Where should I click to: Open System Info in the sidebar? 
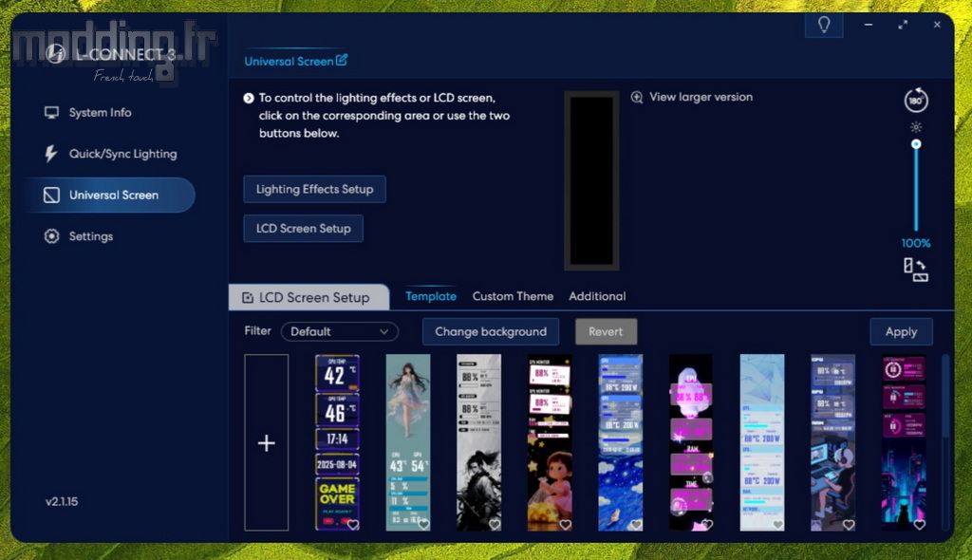[100, 112]
